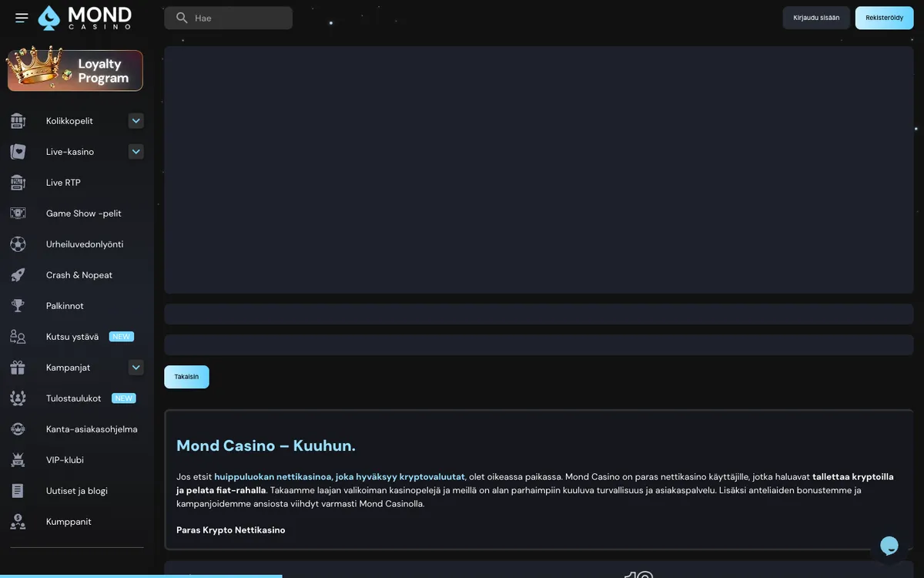The height and width of the screenshot is (578, 924).
Task: Expand the Kampanjat submenu chevron
Action: [x=136, y=368]
